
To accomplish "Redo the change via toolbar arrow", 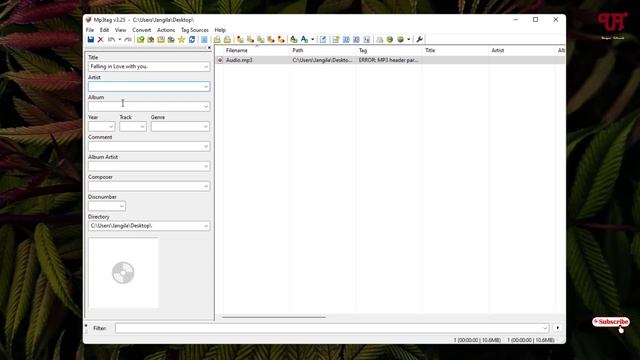I will coord(128,40).
